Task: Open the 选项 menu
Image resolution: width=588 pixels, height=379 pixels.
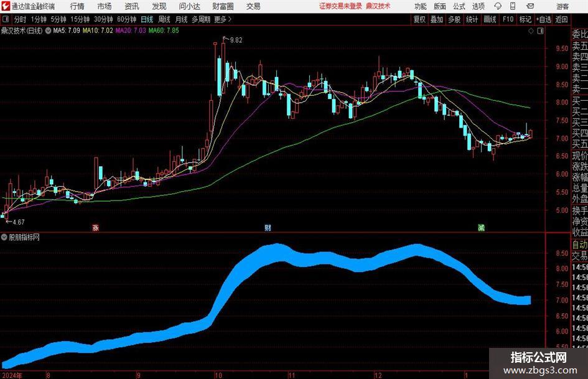Action: pos(478,6)
